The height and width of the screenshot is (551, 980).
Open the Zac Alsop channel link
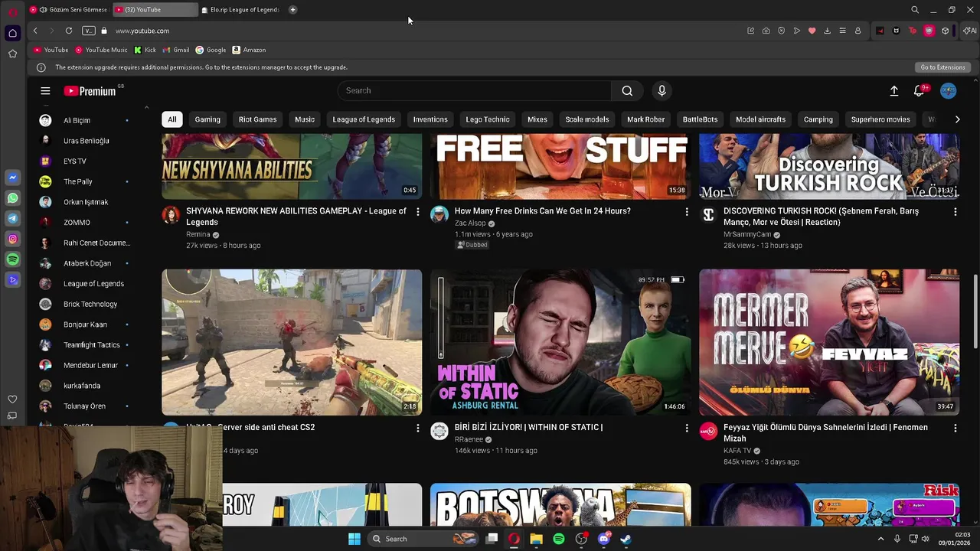tap(470, 223)
